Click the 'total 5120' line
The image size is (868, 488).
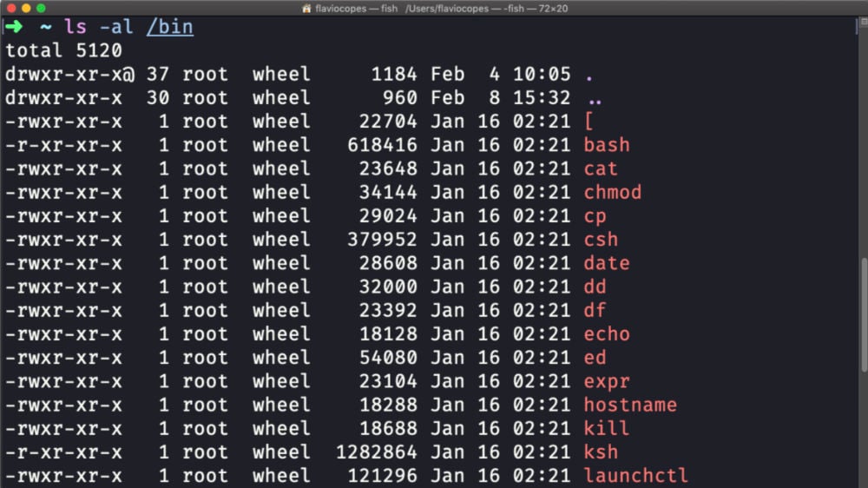click(63, 50)
